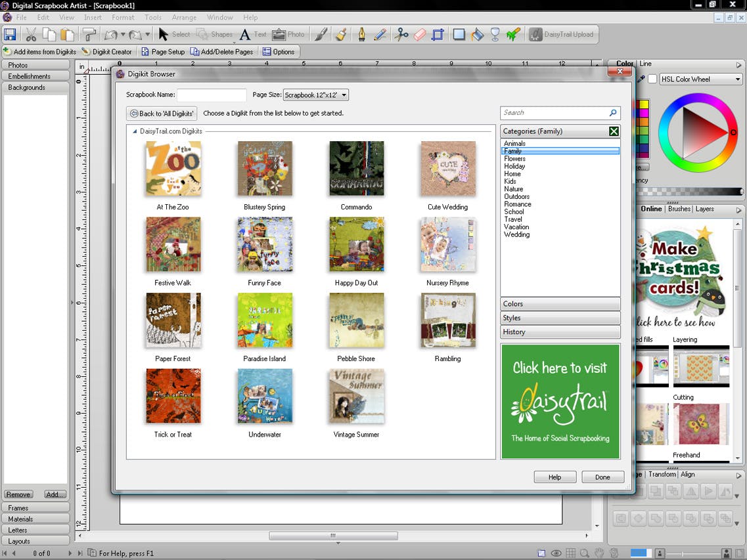Click the Options button on context bar
Viewport: 747px width, 560px height.
[x=279, y=51]
